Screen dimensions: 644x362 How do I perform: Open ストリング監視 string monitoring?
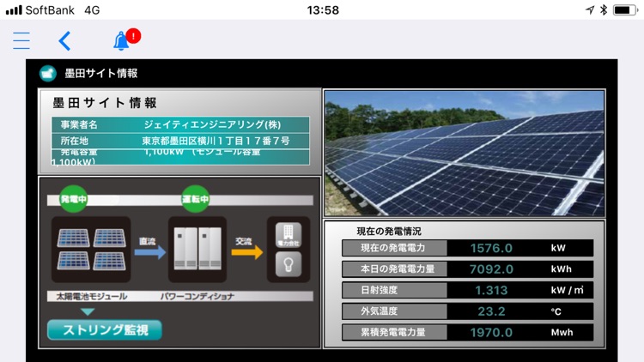105,330
